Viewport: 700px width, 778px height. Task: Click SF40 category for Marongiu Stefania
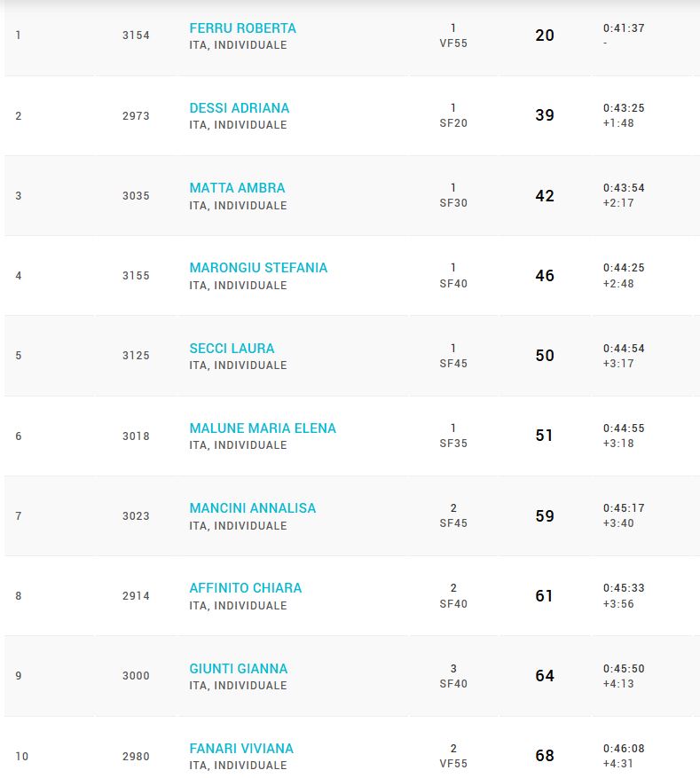pyautogui.click(x=453, y=284)
